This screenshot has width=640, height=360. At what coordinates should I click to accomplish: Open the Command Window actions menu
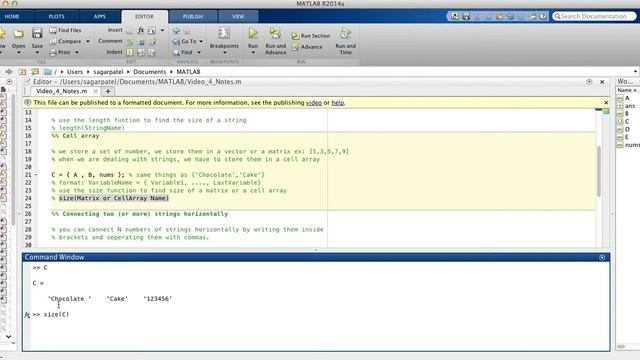pos(602,257)
